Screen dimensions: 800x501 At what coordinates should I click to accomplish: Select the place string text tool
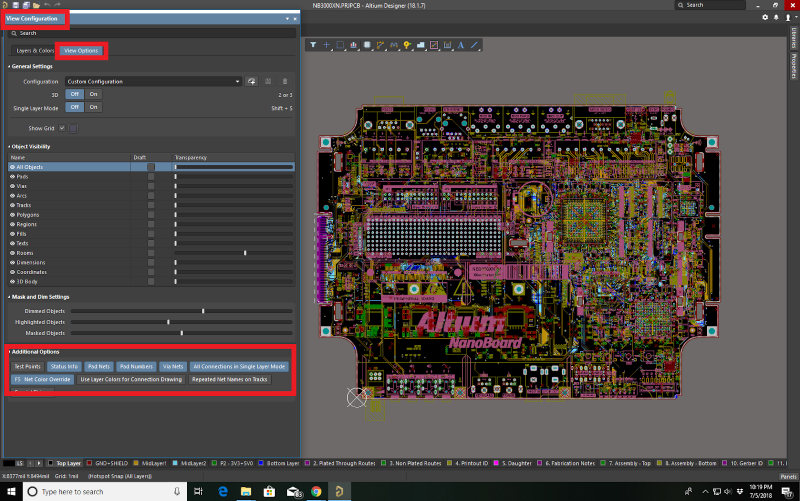[x=460, y=45]
